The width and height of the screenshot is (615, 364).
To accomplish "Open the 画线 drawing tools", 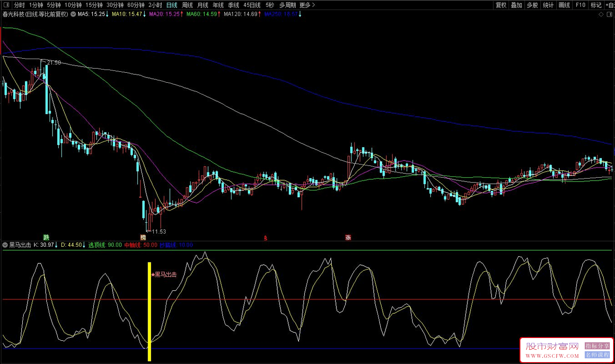I will click(564, 5).
